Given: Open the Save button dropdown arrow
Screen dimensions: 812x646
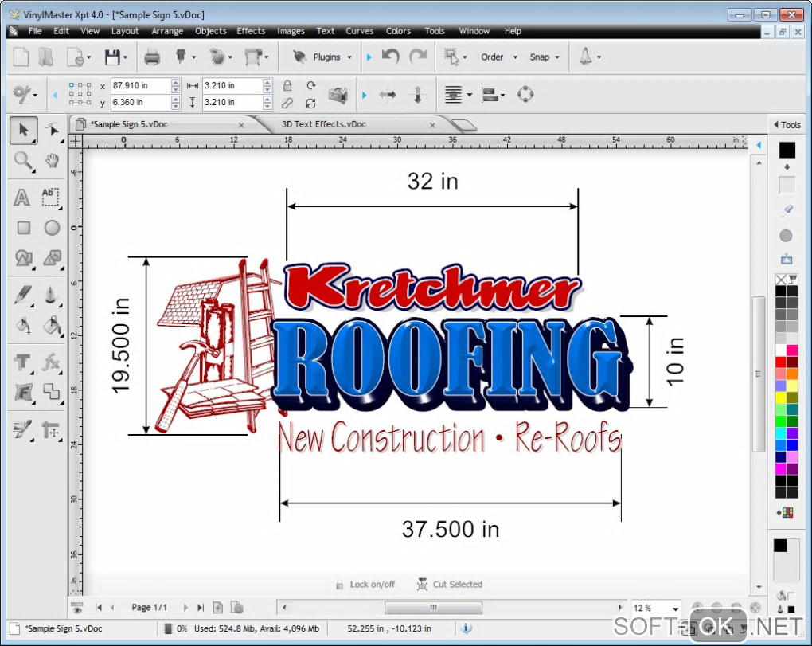Looking at the screenshot, I should [x=125, y=57].
